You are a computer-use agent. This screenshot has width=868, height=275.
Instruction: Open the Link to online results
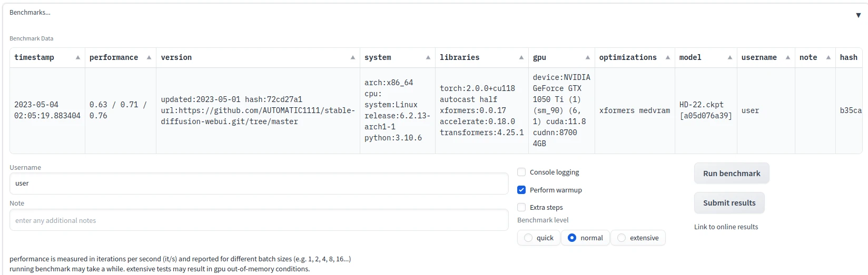coord(726,227)
